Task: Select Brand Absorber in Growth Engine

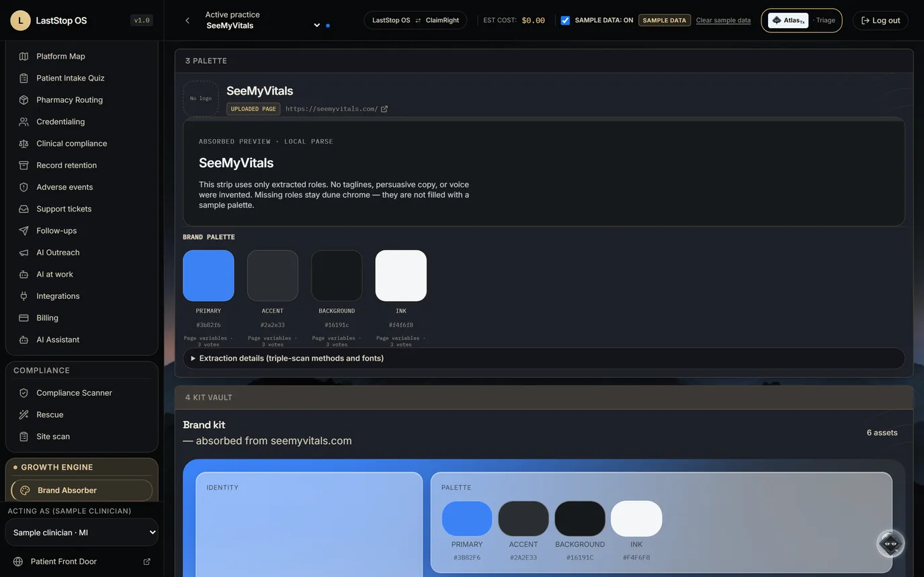Action: (82, 490)
